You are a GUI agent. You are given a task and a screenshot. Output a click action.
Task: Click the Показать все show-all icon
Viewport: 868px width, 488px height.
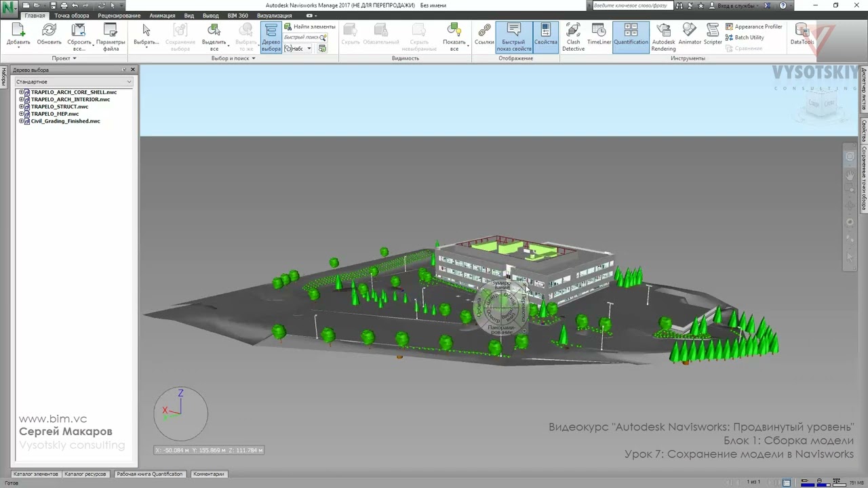[454, 30]
